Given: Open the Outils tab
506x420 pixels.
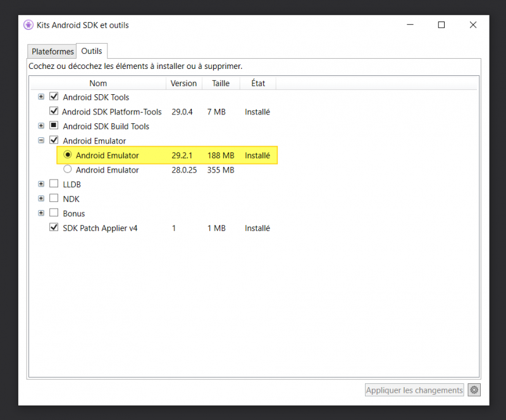Looking at the screenshot, I should click(x=92, y=51).
